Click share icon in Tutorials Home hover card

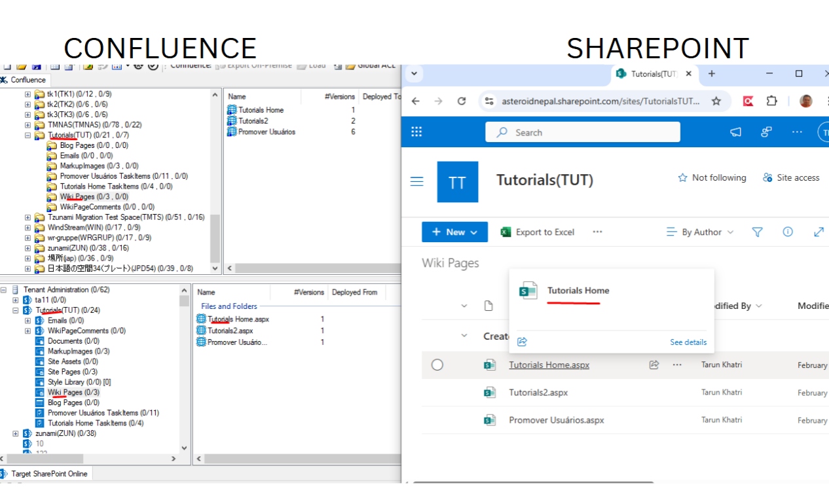[522, 342]
